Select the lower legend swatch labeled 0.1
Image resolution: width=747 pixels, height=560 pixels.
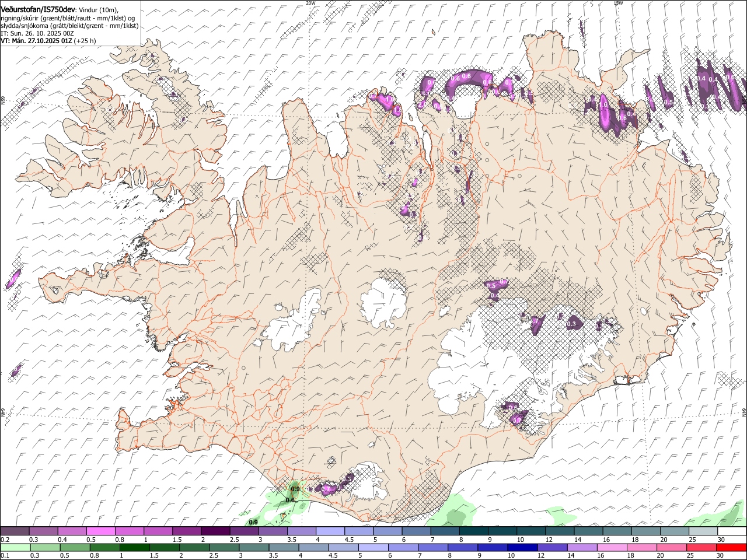pos(15,548)
